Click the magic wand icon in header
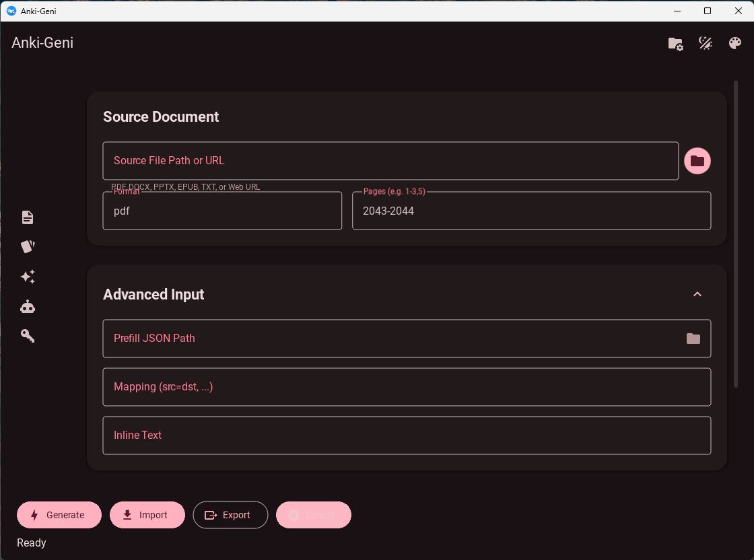 coord(706,43)
